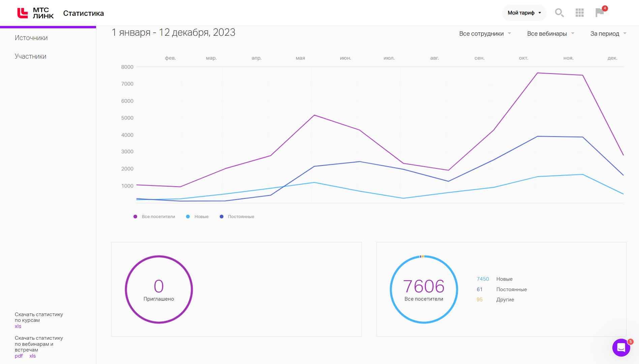Click the МТС Линк logo
This screenshot has width=639, height=364.
pyautogui.click(x=35, y=13)
